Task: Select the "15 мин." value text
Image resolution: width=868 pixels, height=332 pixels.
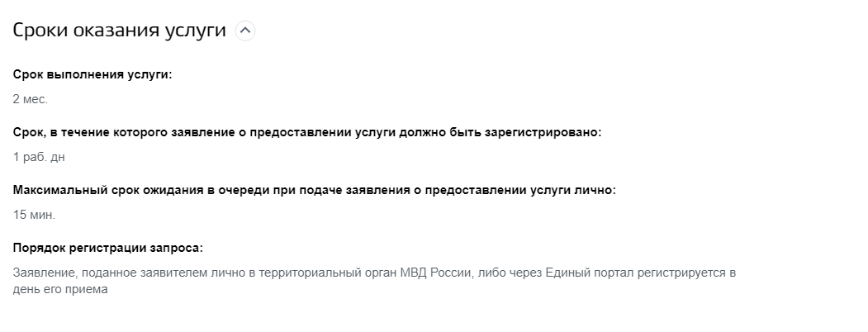Action: coord(34,215)
